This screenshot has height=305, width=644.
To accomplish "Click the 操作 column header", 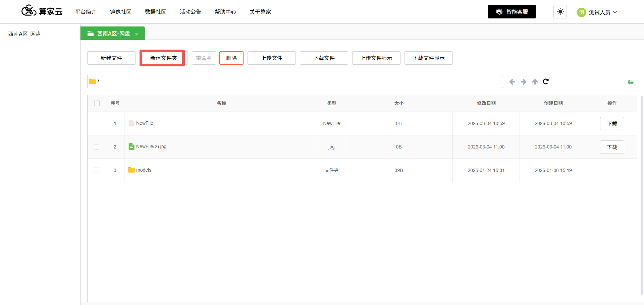I will click(612, 103).
